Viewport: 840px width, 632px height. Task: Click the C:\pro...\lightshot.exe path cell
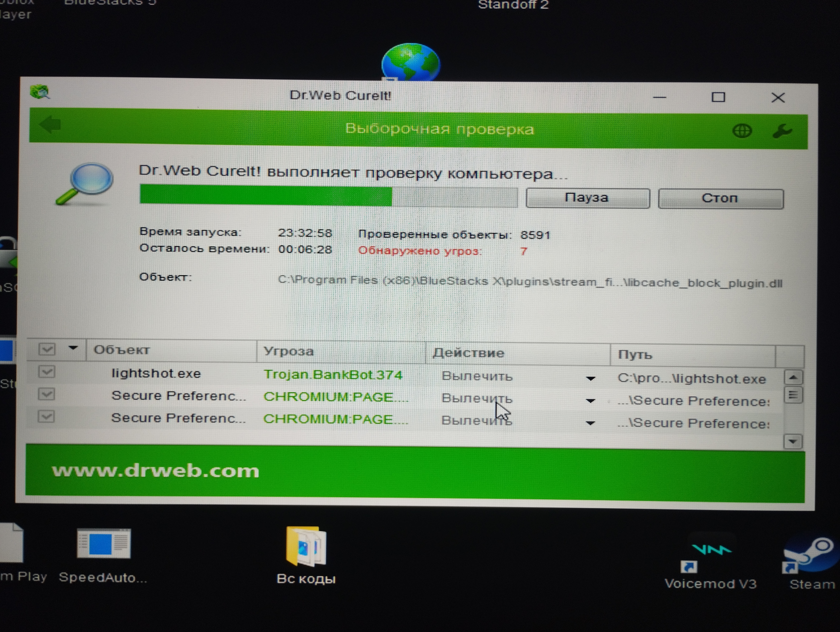[692, 379]
